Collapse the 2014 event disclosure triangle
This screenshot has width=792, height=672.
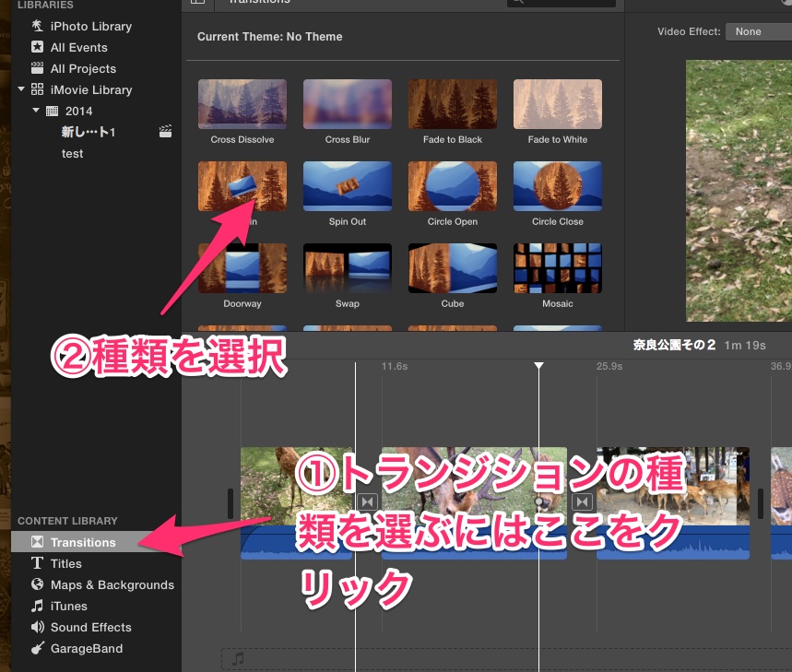pos(36,111)
